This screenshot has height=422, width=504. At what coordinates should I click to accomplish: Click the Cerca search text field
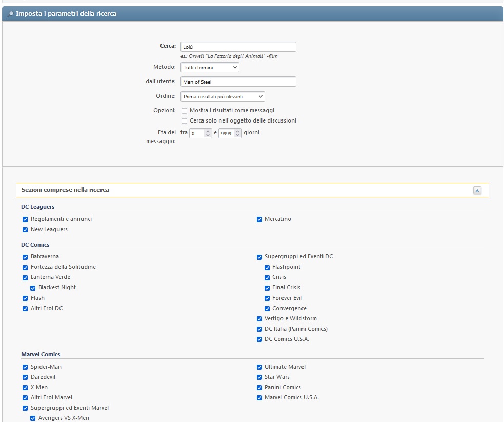pyautogui.click(x=238, y=47)
